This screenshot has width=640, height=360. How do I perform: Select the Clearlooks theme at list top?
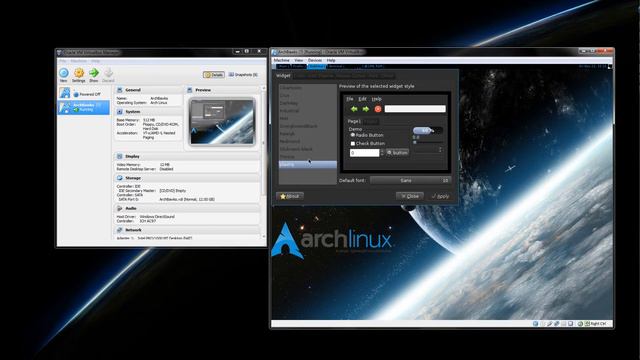coord(308,88)
